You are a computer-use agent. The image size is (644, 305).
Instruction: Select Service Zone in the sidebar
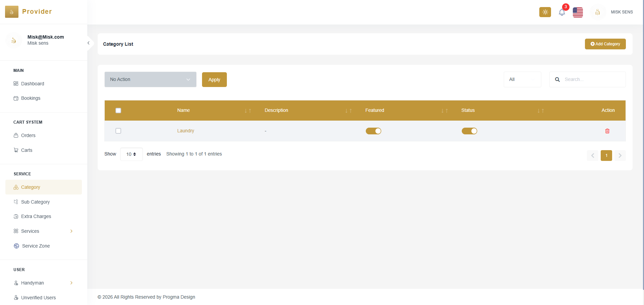[x=36, y=246]
